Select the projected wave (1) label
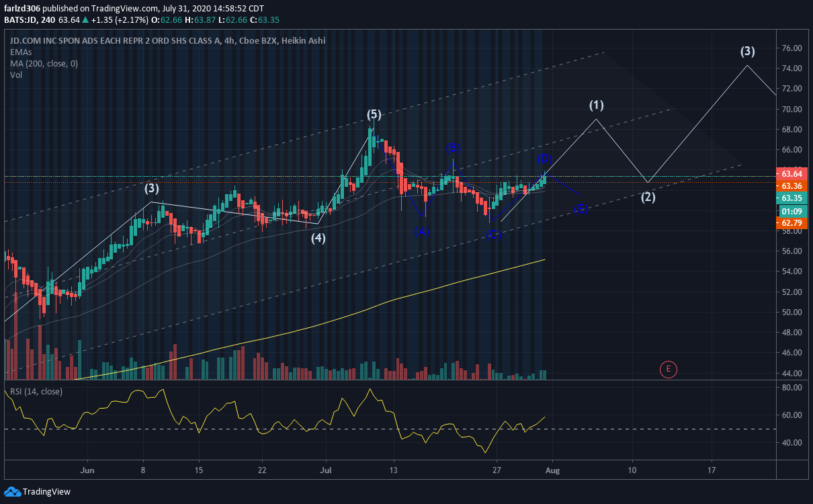Viewport: 813px width, 504px height. [x=597, y=105]
